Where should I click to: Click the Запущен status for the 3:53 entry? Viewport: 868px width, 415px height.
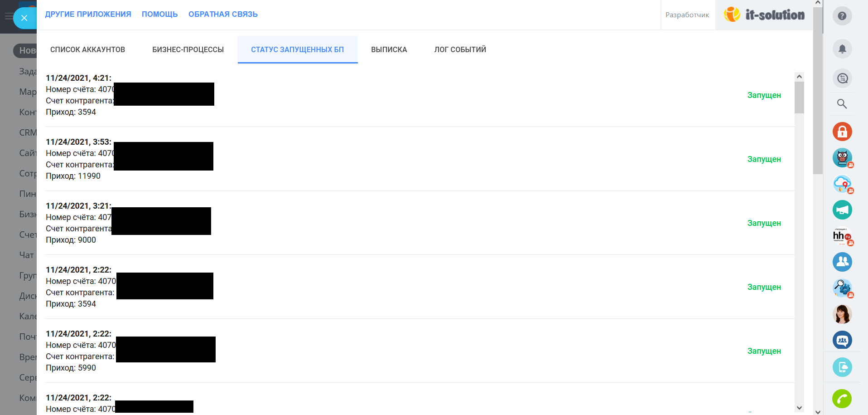pyautogui.click(x=764, y=159)
